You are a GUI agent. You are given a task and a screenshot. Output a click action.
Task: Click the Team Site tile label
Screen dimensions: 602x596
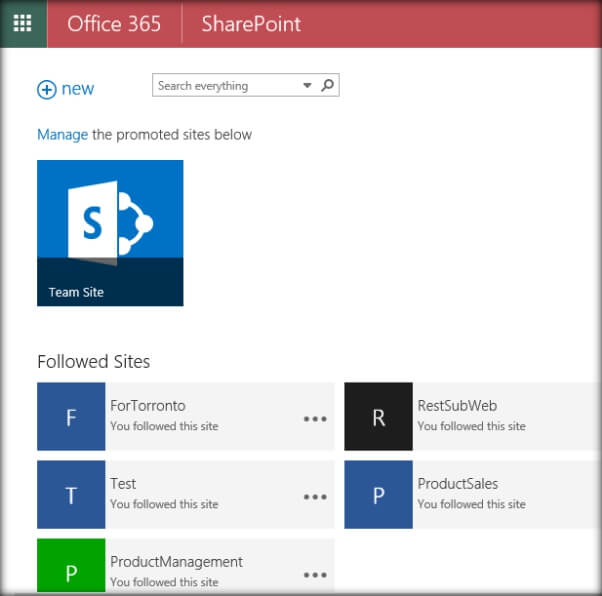tap(76, 292)
